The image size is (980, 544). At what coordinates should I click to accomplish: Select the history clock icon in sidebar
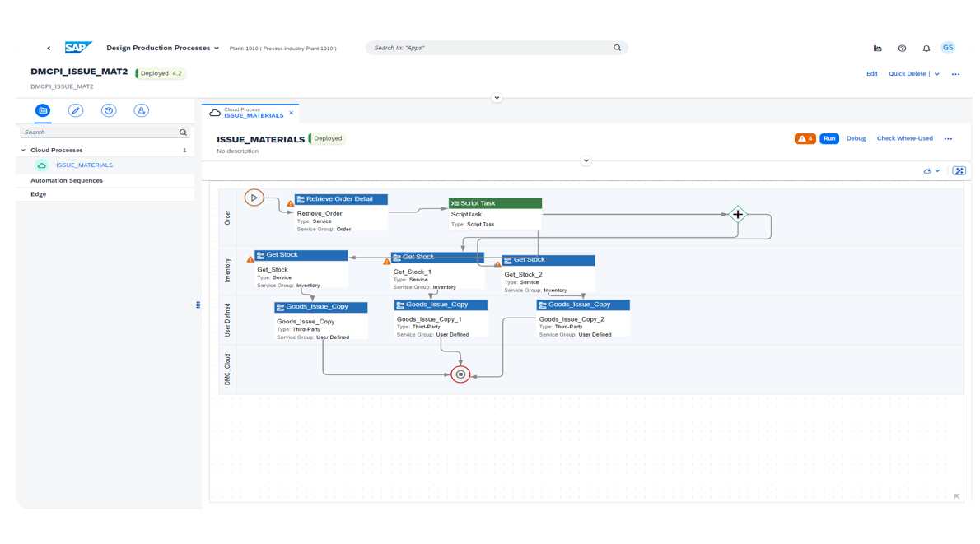coord(109,110)
